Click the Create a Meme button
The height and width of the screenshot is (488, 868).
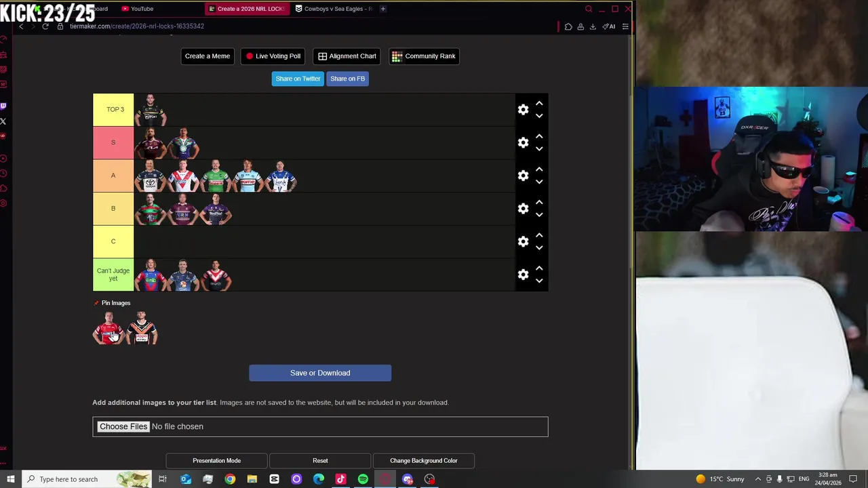(208, 56)
